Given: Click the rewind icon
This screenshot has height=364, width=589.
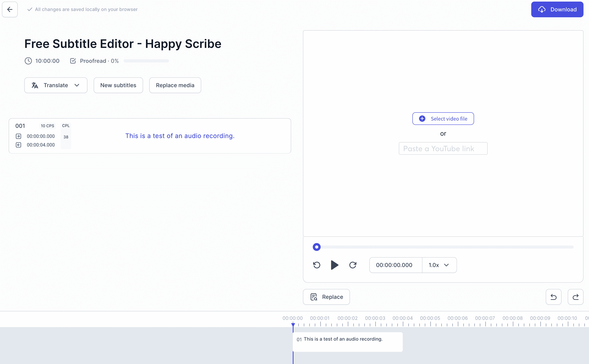Looking at the screenshot, I should 317,265.
